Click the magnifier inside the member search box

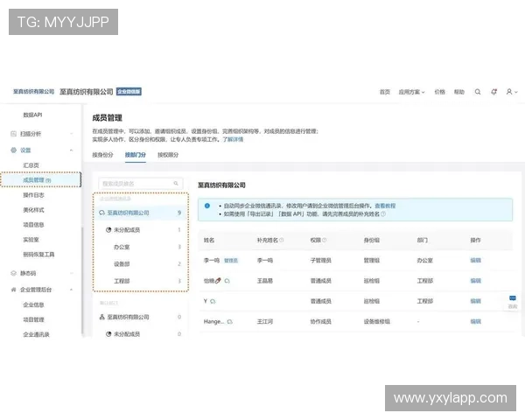[x=176, y=183]
